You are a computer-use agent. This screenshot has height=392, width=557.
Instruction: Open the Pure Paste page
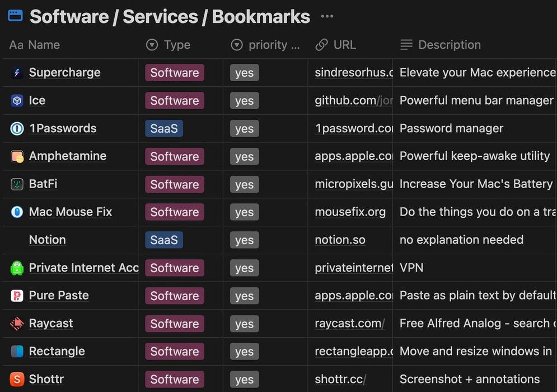click(x=59, y=295)
